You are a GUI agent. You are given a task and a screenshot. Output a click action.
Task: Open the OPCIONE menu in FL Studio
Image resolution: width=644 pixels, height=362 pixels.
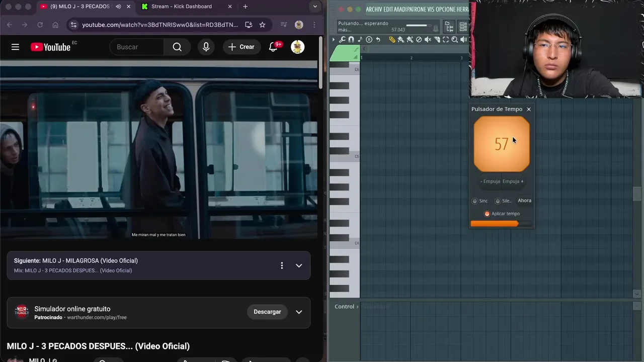445,9
